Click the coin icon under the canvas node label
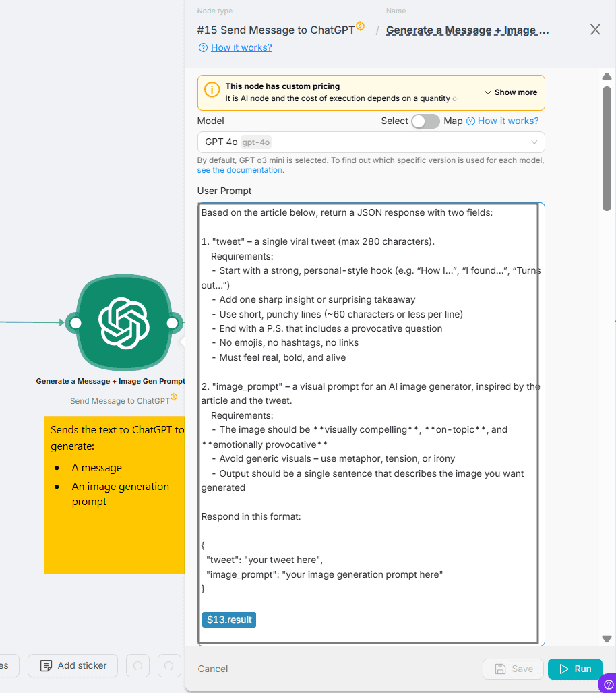Viewport: 616px width, 693px height. [x=174, y=398]
